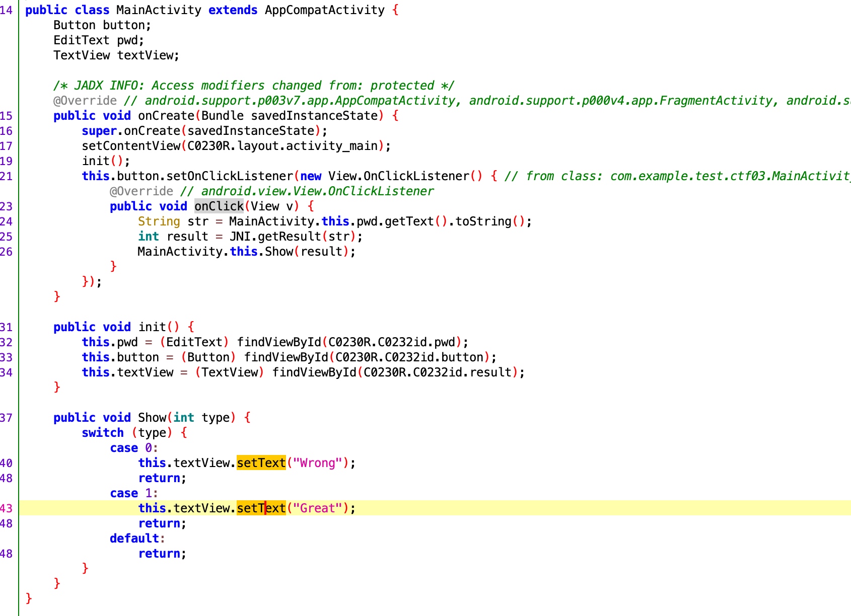
Task: Click the "Great" string literal
Action: (317, 508)
